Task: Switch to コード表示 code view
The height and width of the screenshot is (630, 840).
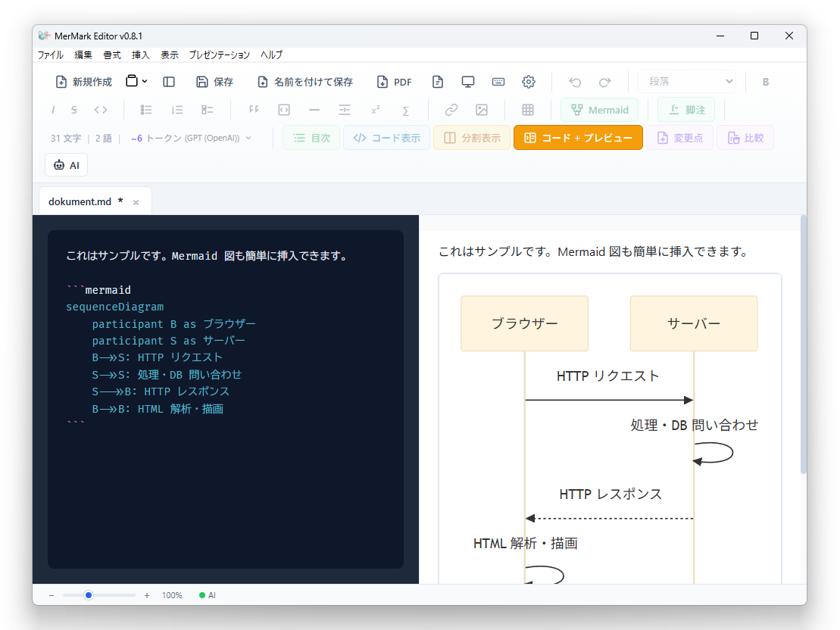Action: tap(386, 138)
